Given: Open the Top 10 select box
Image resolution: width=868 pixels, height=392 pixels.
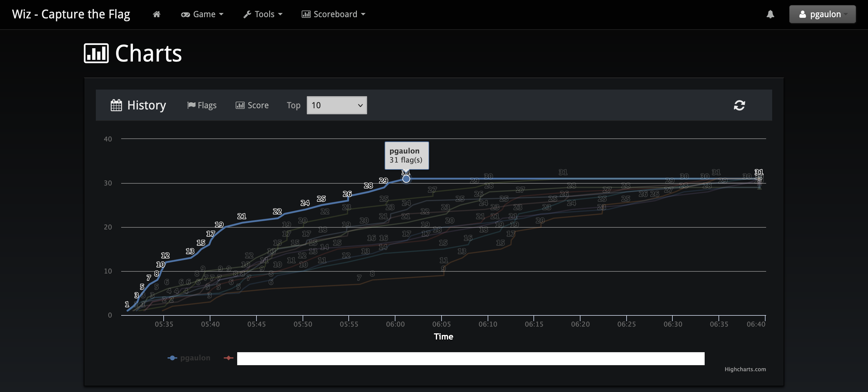Looking at the screenshot, I should coord(337,105).
